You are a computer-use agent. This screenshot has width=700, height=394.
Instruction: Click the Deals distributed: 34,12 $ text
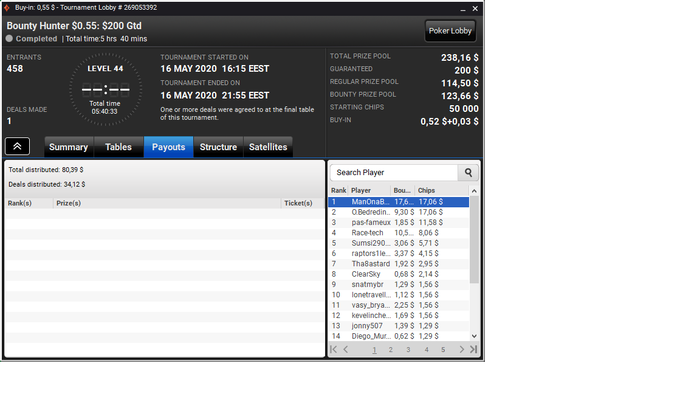(x=47, y=184)
